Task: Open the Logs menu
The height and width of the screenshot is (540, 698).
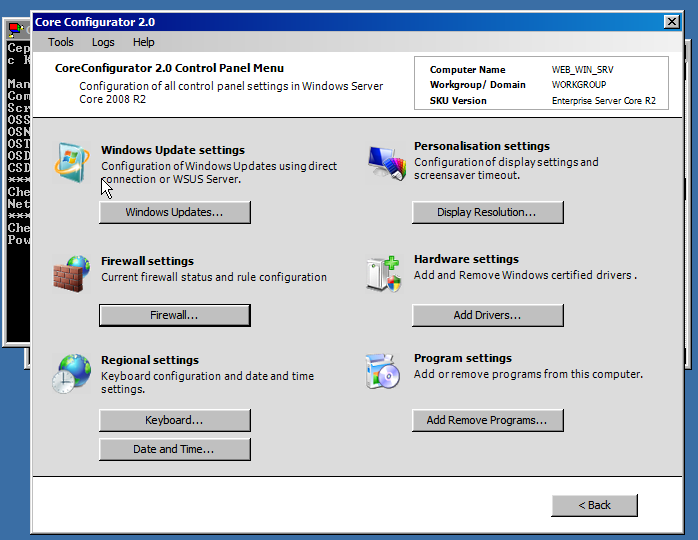Action: [x=103, y=42]
